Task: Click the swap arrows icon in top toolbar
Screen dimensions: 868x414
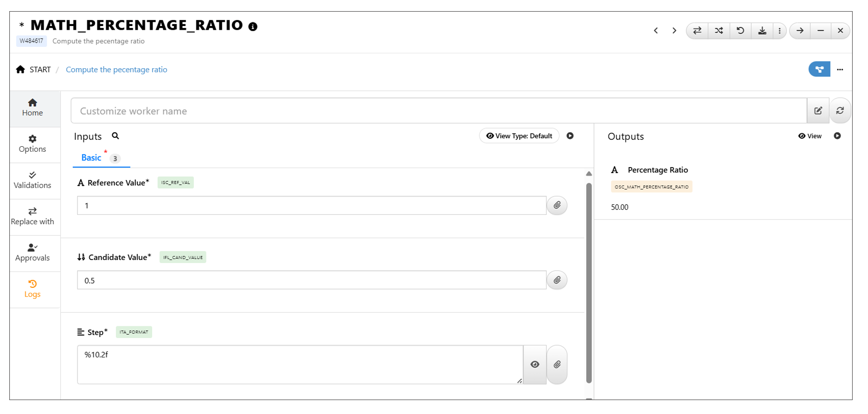Action: coord(697,31)
